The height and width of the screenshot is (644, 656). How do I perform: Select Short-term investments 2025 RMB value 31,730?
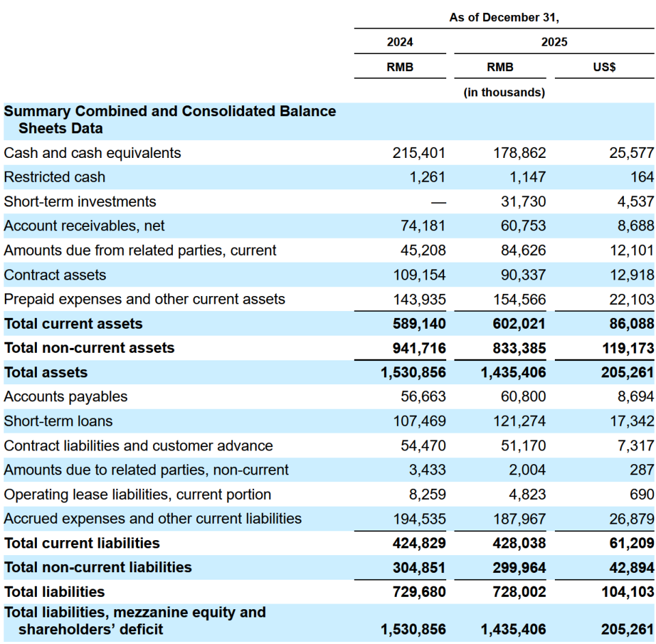(523, 202)
